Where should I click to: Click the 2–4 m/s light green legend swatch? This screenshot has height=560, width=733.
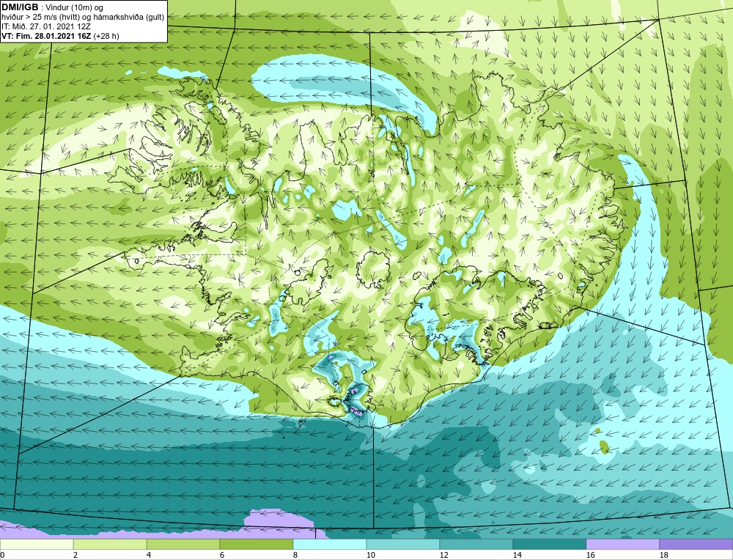coord(110,545)
